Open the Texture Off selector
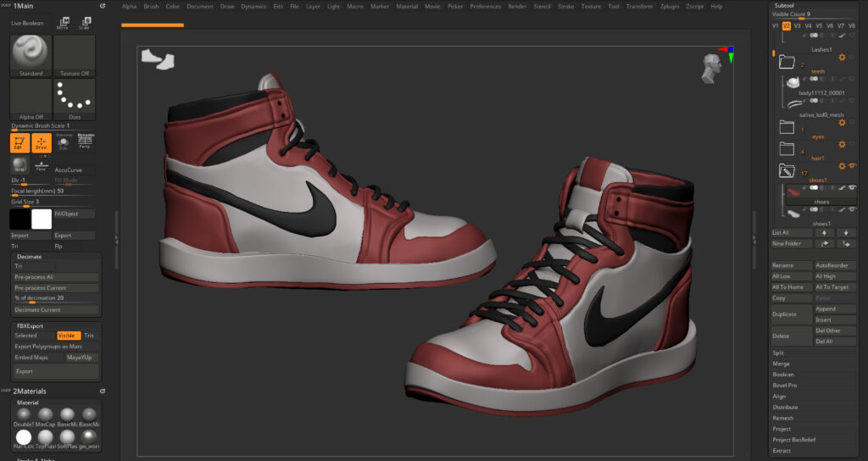Viewport: 868px width, 461px height. (x=75, y=56)
